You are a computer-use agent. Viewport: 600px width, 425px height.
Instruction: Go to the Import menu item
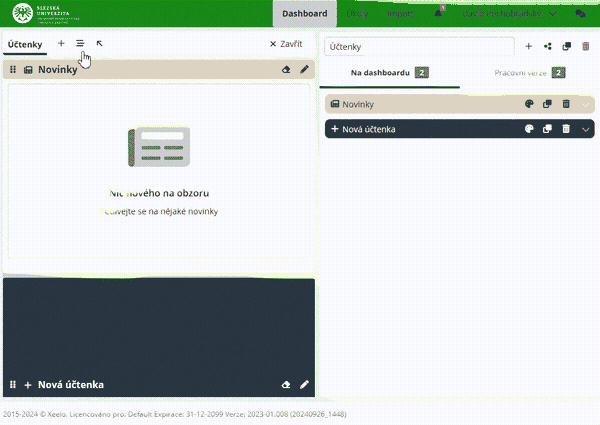click(399, 15)
